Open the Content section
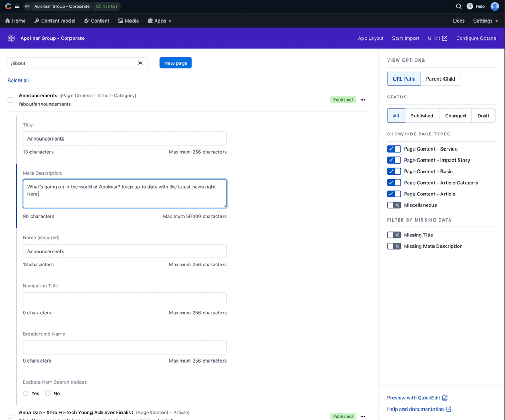This screenshot has width=505, height=420. 97,21
